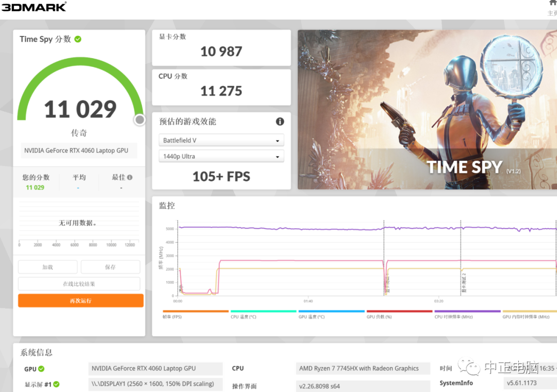Click the green check next to GPU label

tap(42, 369)
